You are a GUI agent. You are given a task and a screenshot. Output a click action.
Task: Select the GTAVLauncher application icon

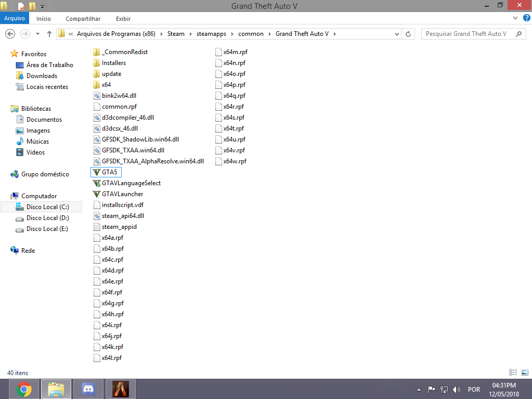click(97, 194)
